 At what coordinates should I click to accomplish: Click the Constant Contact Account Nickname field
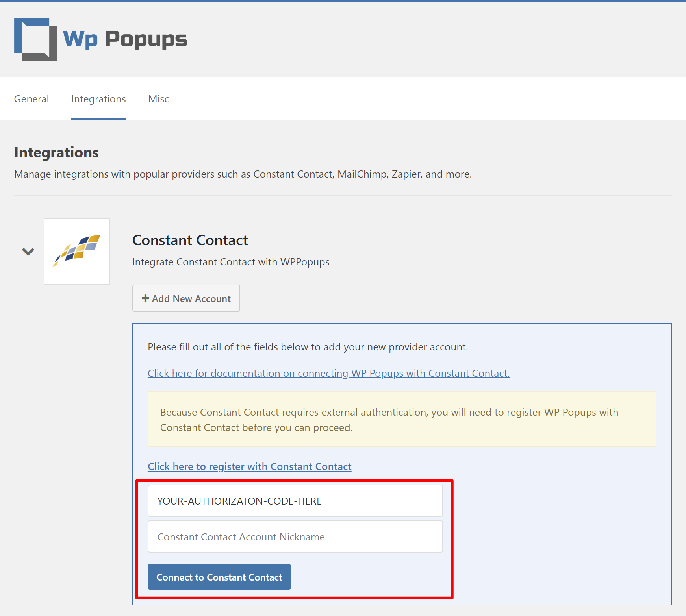point(295,537)
